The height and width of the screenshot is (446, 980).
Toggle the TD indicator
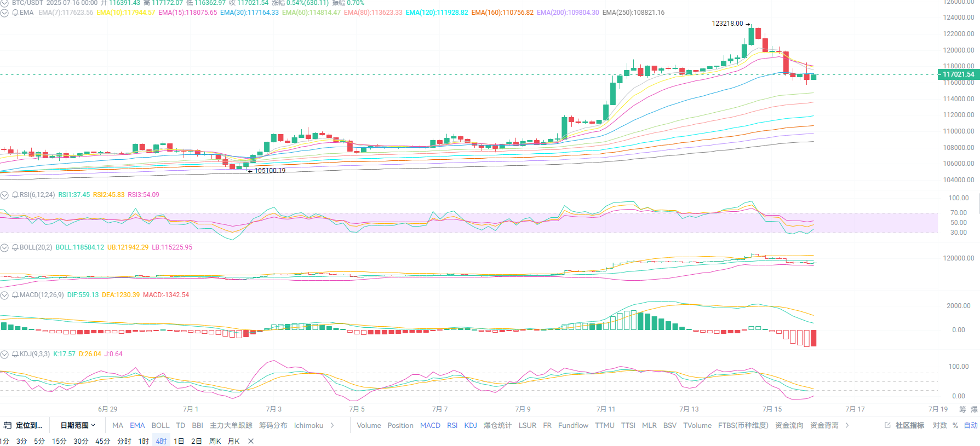coord(181,425)
